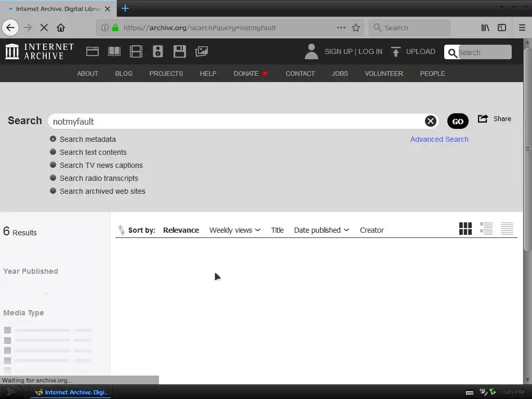Click the SIGN UP link
This screenshot has width=532, height=399.
coord(338,51)
